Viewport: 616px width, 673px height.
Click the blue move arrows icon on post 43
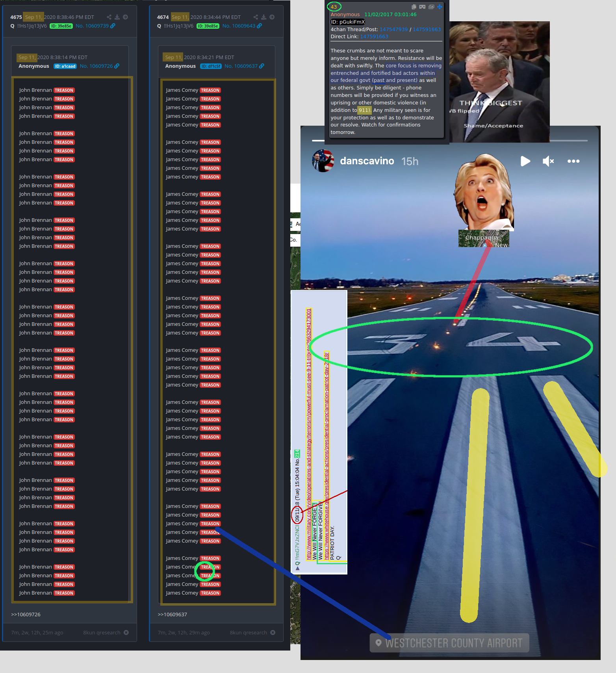point(440,7)
